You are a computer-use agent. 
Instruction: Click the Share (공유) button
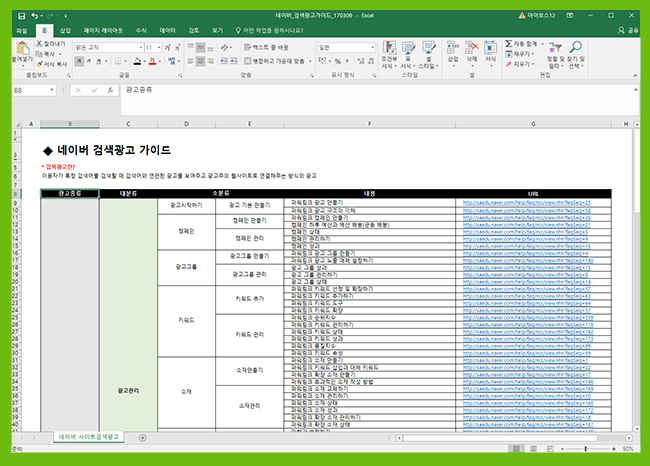[628, 30]
